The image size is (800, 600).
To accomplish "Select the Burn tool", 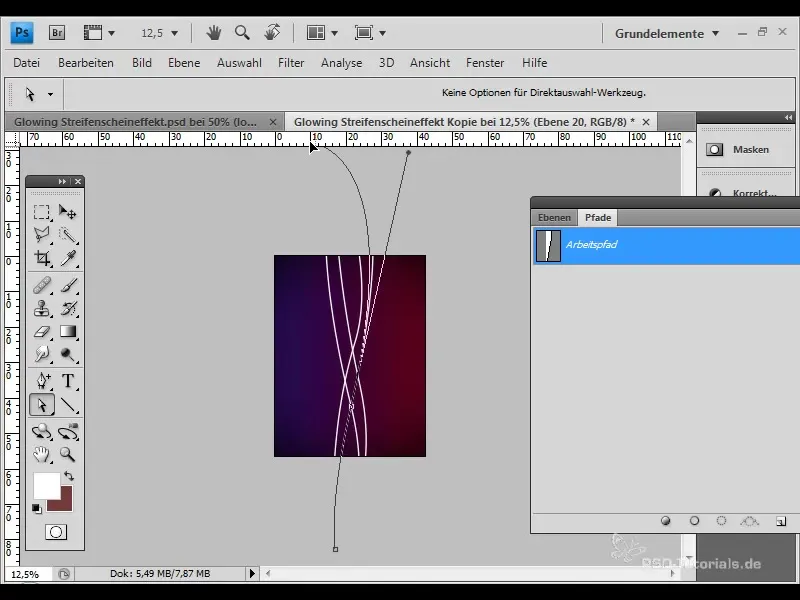I will [67, 354].
